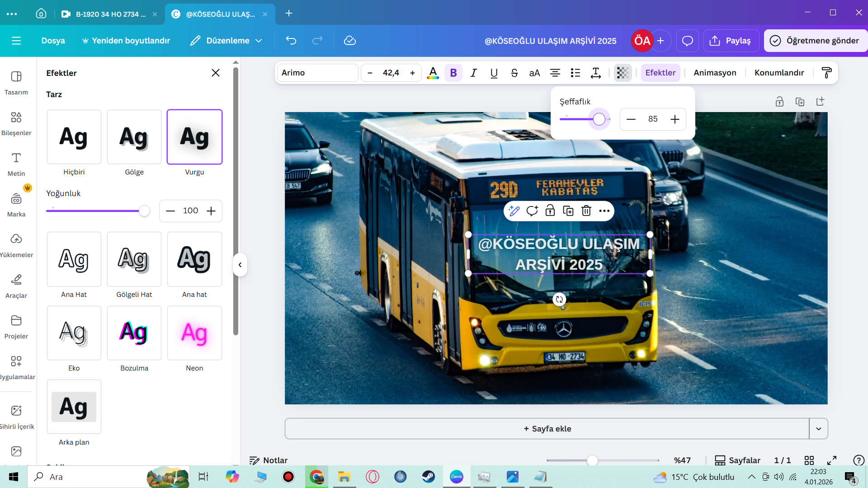Toggle bold formatting
Screen dimensions: 868x488
tap(453, 73)
